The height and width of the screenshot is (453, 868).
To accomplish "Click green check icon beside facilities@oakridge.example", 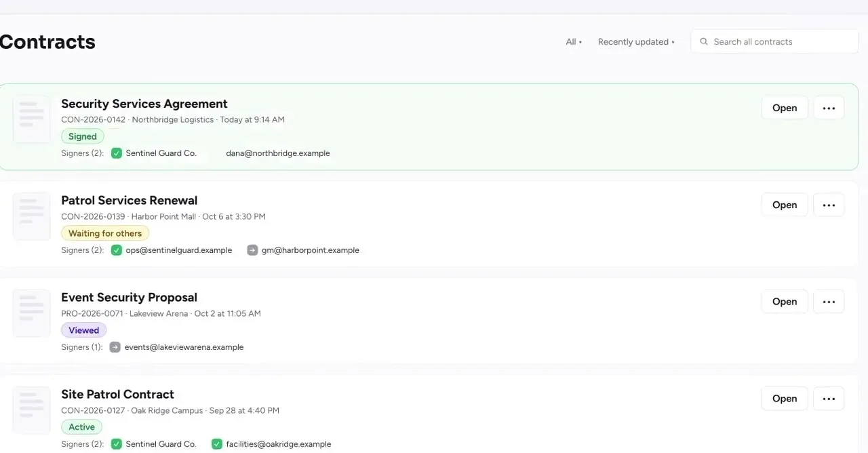I will click(216, 444).
